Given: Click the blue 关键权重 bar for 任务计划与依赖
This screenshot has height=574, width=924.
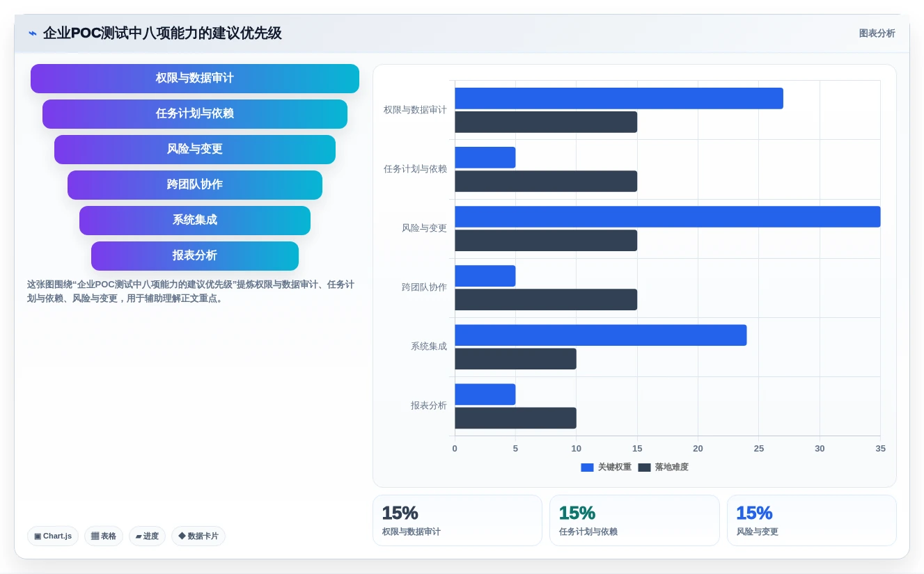Looking at the screenshot, I should coord(485,158).
